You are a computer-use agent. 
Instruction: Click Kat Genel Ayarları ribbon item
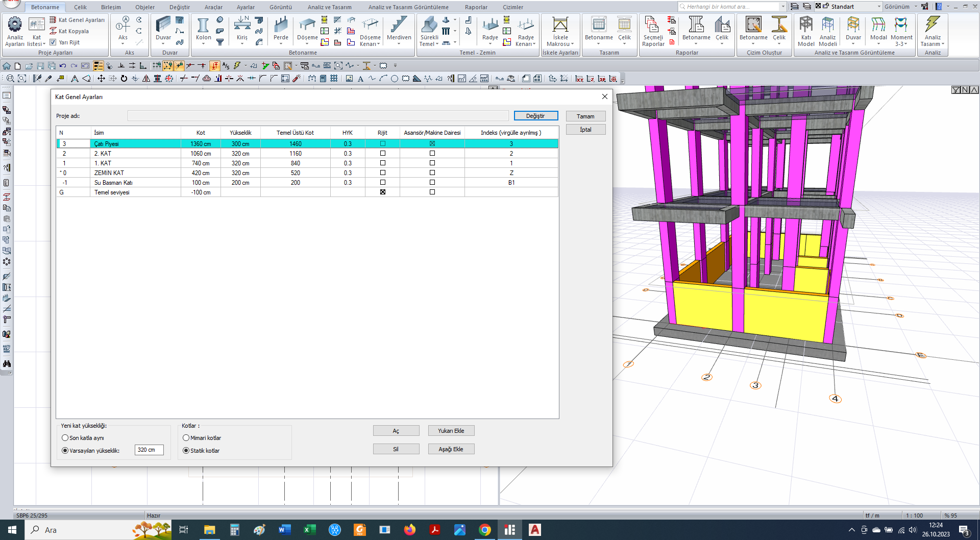77,20
